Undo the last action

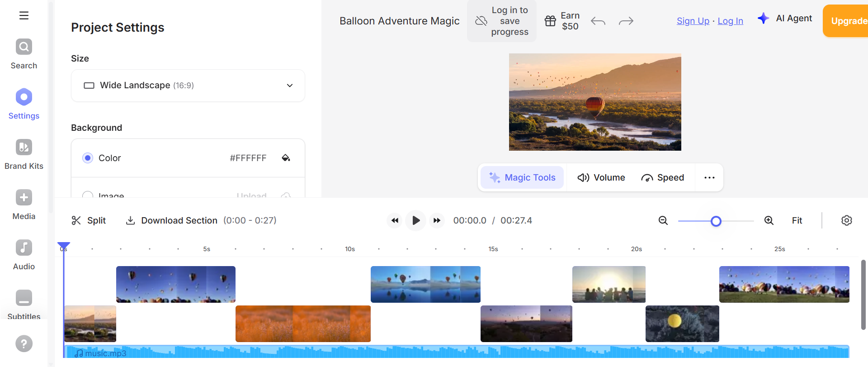(x=598, y=21)
